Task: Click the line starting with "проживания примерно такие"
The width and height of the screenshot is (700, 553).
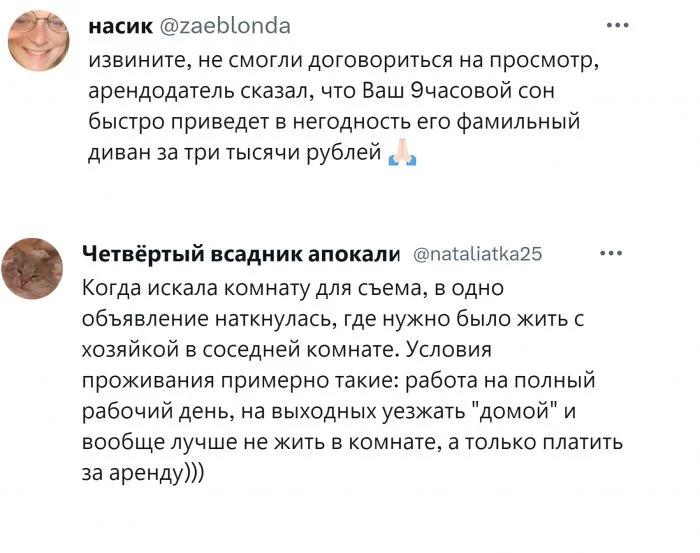Action: tap(338, 381)
